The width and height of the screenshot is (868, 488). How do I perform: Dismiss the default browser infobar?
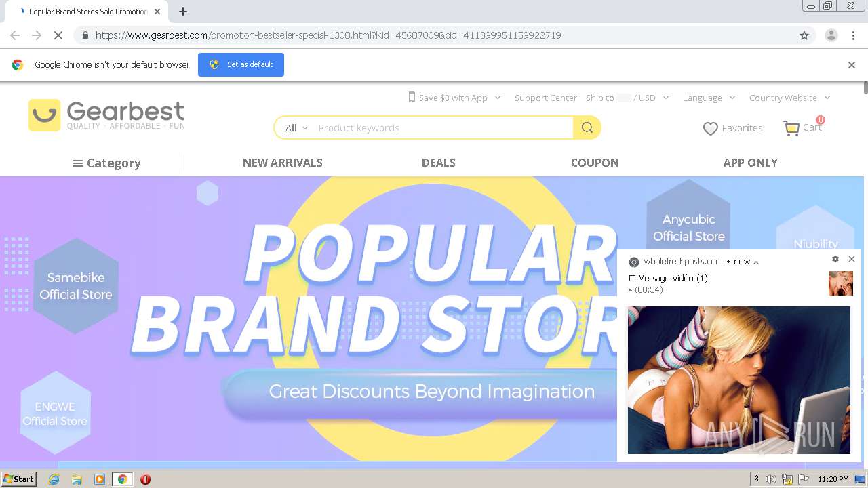coord(852,65)
